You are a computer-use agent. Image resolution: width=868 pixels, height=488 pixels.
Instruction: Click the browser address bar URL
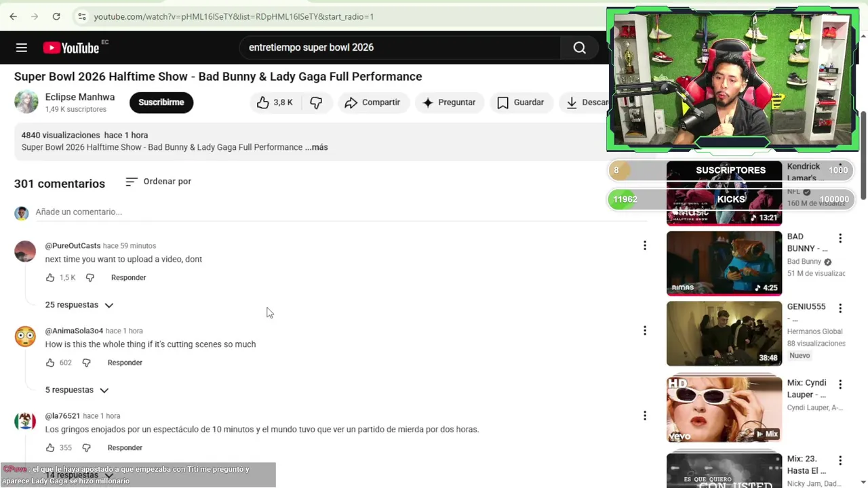pos(234,16)
